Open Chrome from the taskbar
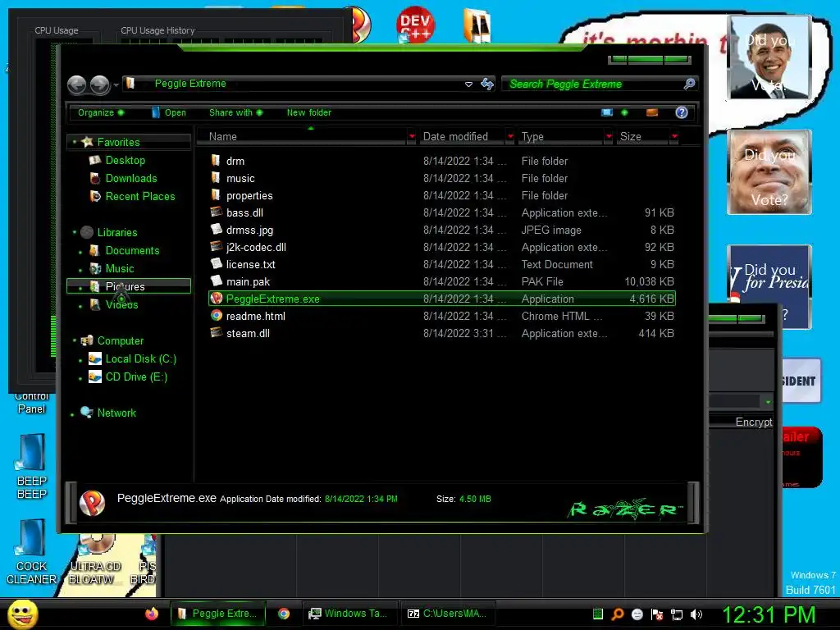This screenshot has height=630, width=840. click(x=283, y=614)
